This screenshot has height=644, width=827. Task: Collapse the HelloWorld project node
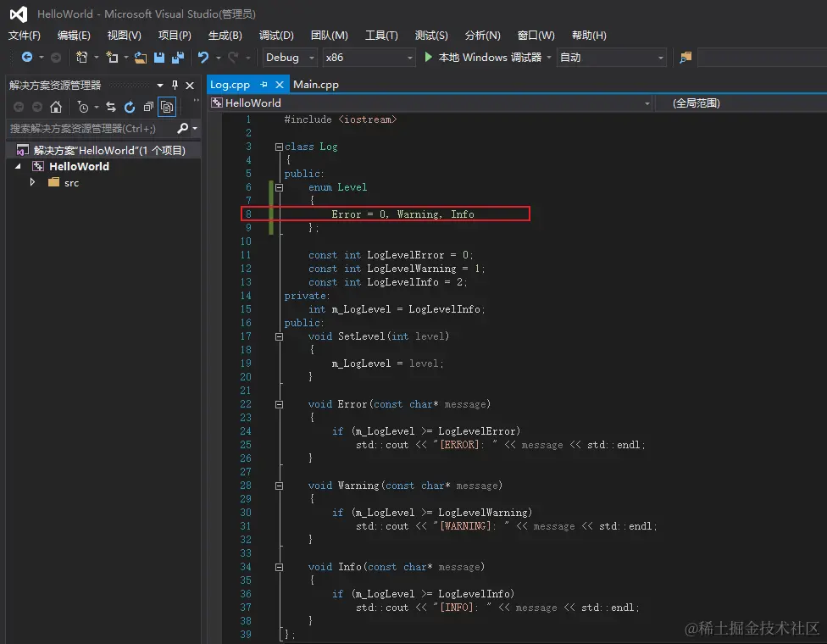[x=19, y=166]
